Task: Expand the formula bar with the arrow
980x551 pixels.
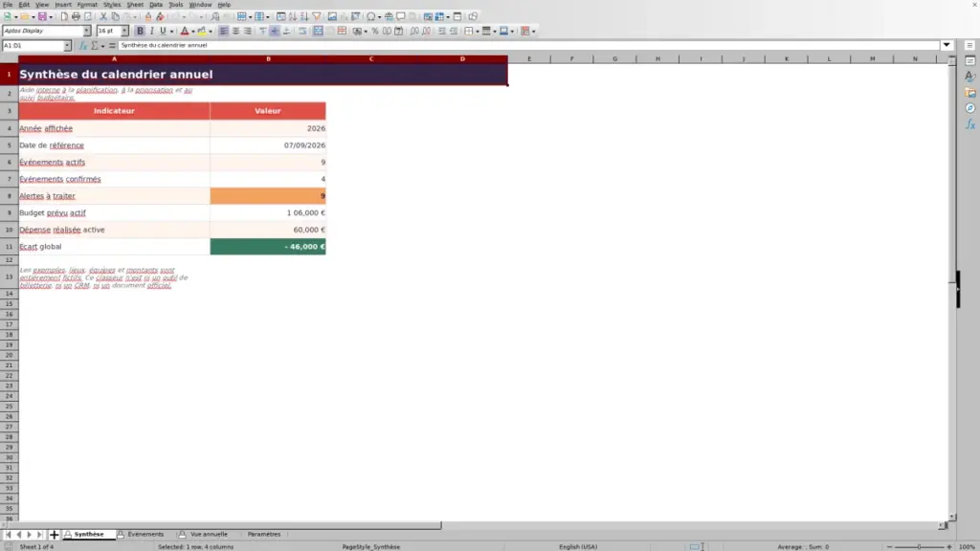Action: pyautogui.click(x=947, y=46)
